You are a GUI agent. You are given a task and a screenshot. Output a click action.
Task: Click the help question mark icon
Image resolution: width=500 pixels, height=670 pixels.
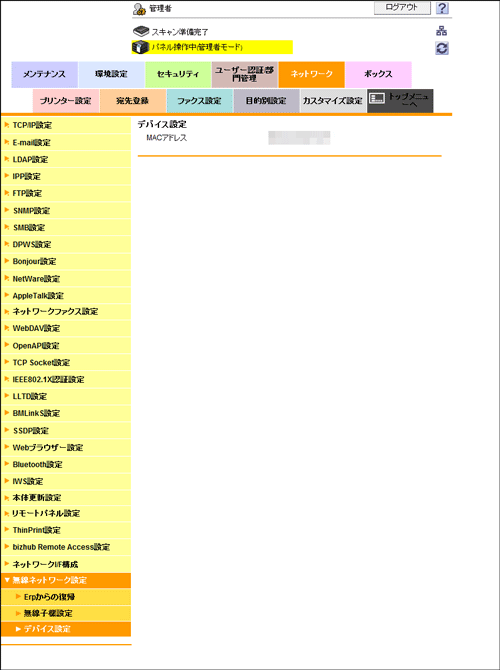pos(442,8)
